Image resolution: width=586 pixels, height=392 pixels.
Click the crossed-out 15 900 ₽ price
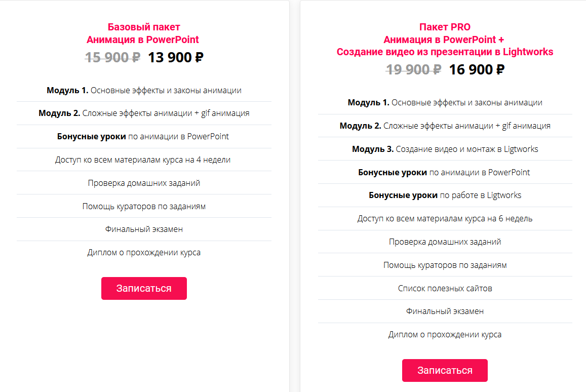pyautogui.click(x=112, y=58)
